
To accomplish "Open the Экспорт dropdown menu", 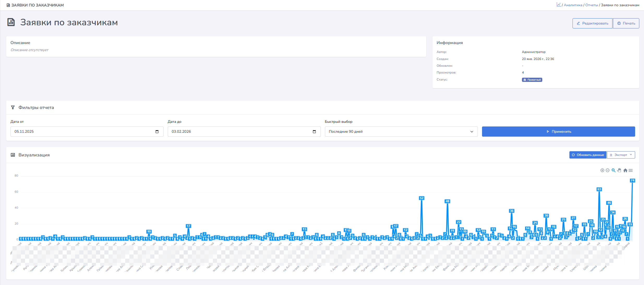I will click(x=621, y=155).
